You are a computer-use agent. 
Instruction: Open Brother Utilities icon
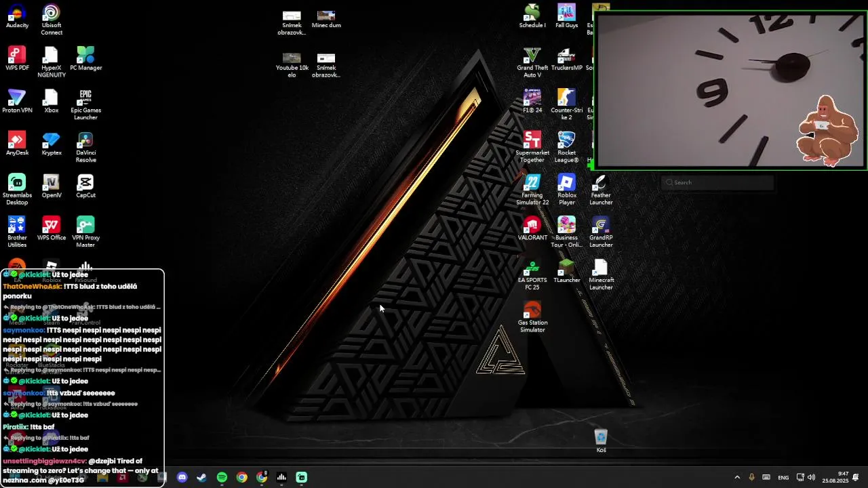[x=17, y=232]
